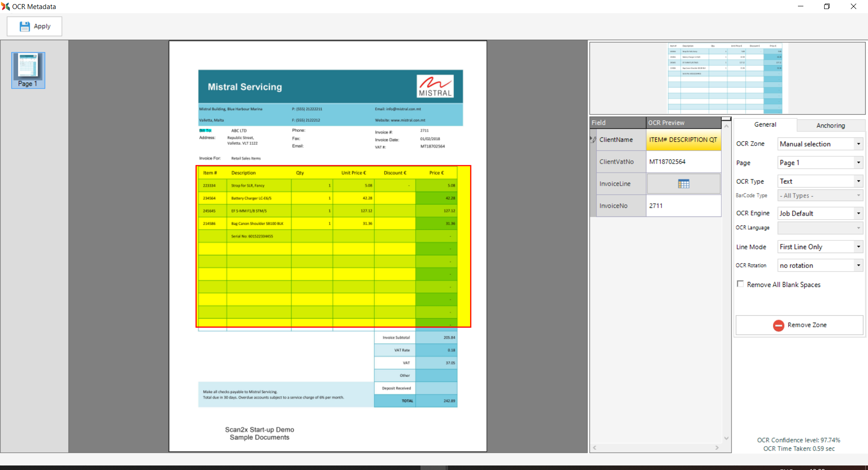Click the OCR Metadata app icon in title bar
The height and width of the screenshot is (470, 868).
pyautogui.click(x=5, y=6)
